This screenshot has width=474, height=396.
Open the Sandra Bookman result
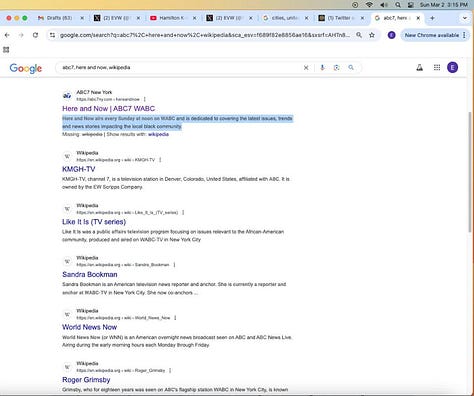pyautogui.click(x=90, y=275)
